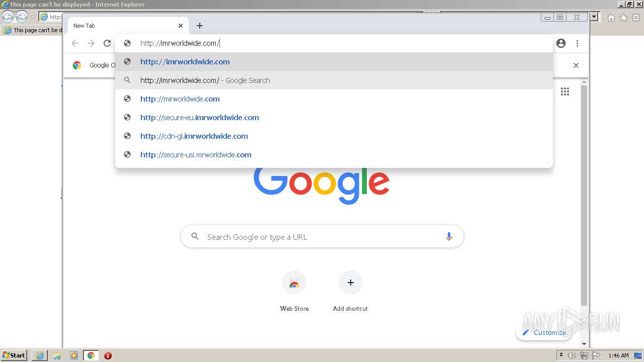Screen dimensions: 644x362
Task: Select the IE 'This page can't be displayed' tab
Action: click(x=32, y=30)
